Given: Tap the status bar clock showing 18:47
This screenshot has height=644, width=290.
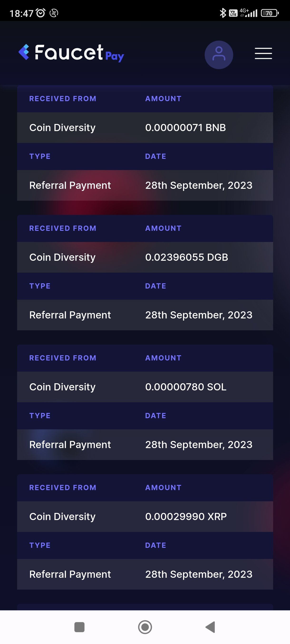Looking at the screenshot, I should [21, 13].
